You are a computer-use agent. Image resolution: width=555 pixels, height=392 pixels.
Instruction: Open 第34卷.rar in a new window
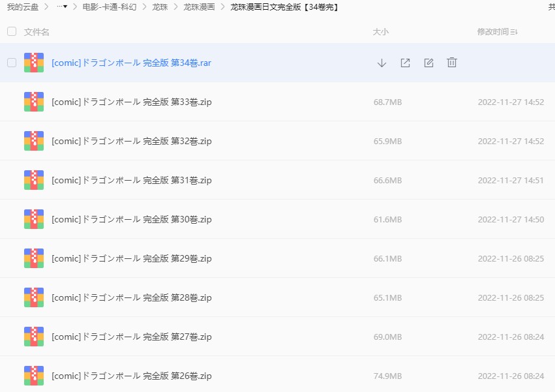click(x=404, y=63)
